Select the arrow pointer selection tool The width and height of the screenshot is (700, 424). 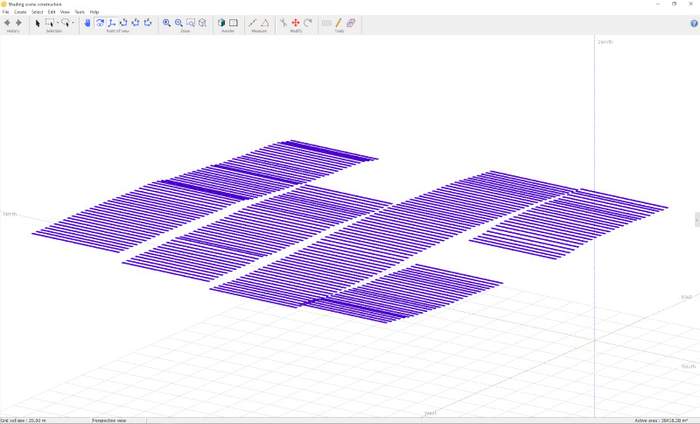click(x=38, y=23)
